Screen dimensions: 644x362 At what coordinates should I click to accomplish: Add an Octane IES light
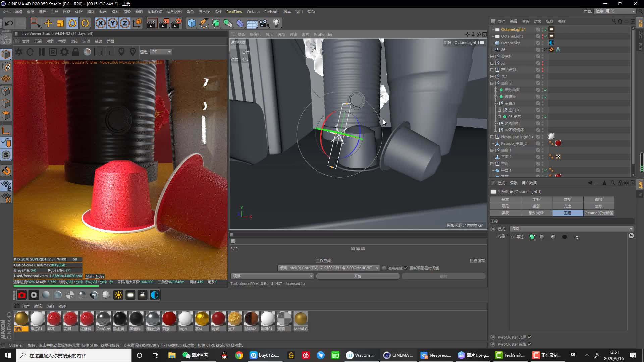[143, 295]
